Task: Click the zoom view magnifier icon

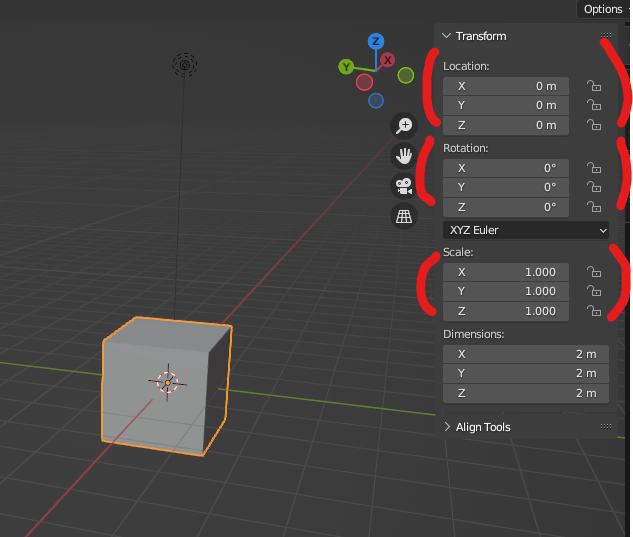Action: tap(404, 126)
